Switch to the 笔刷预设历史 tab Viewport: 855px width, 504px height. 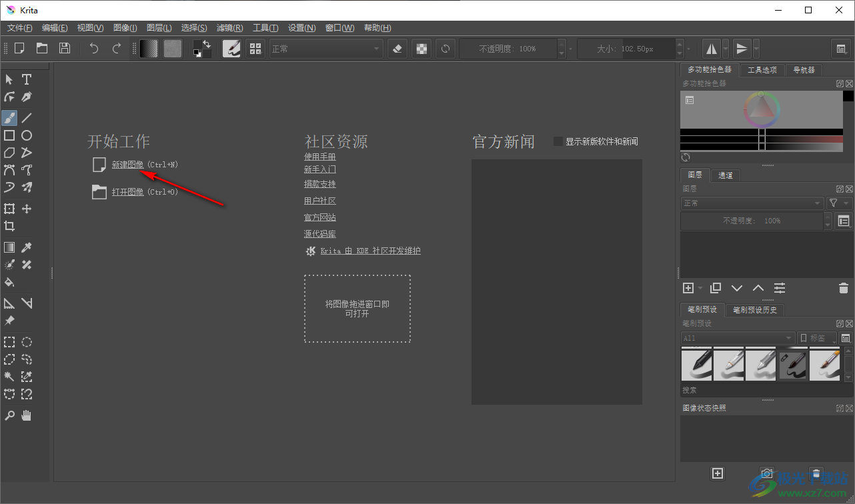point(755,310)
